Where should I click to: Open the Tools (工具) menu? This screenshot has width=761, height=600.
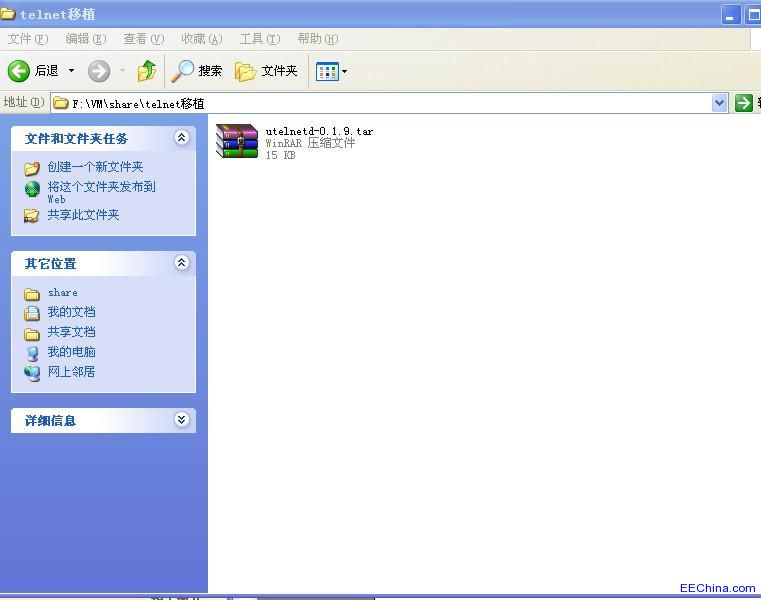[x=259, y=39]
